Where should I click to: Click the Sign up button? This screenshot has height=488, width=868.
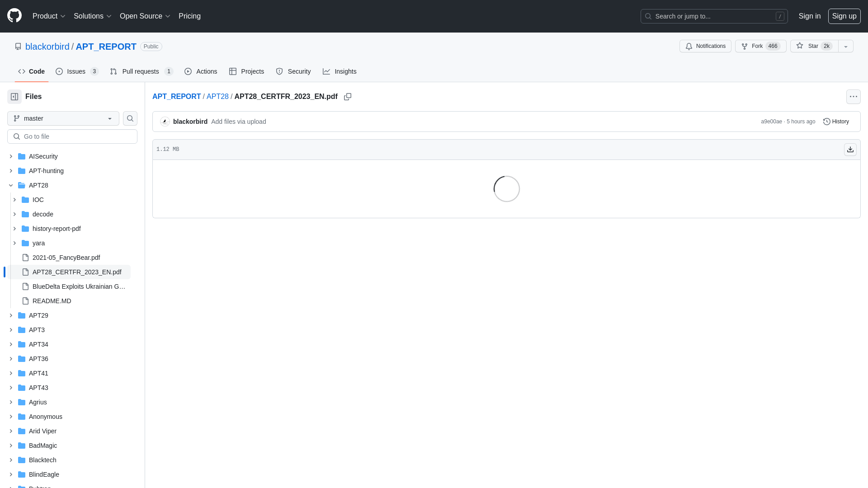click(844, 16)
